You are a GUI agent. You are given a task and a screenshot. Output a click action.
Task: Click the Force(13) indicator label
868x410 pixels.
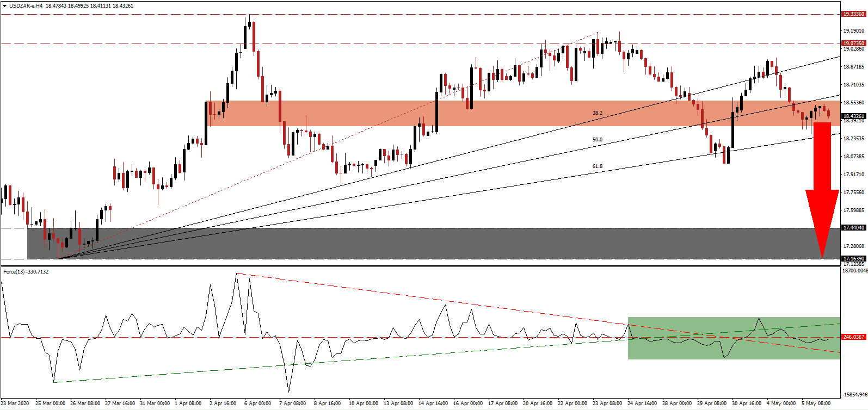pyautogui.click(x=14, y=271)
